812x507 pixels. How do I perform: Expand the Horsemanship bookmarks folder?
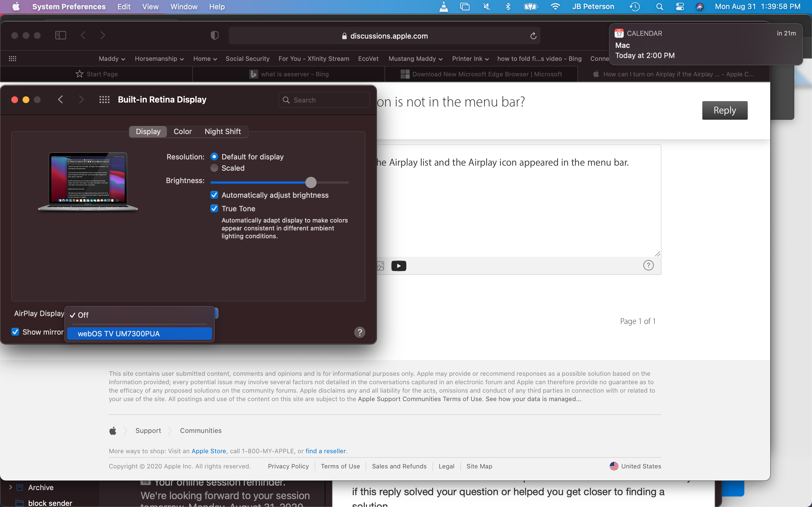159,59
